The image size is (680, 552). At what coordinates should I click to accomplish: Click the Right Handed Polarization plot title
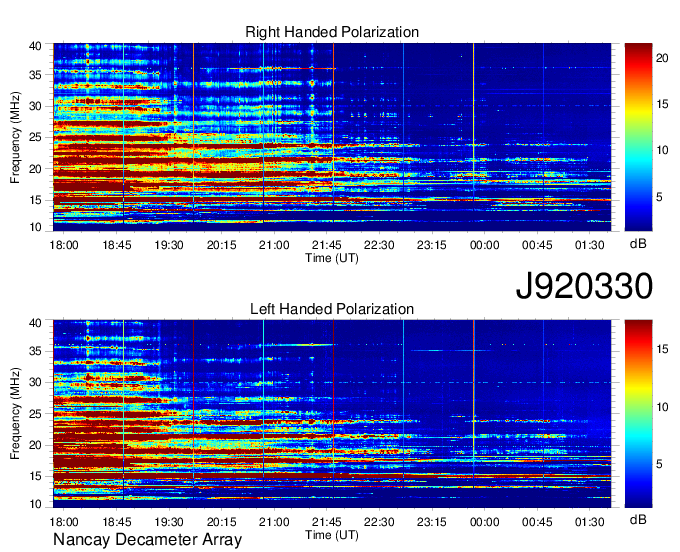pyautogui.click(x=332, y=32)
